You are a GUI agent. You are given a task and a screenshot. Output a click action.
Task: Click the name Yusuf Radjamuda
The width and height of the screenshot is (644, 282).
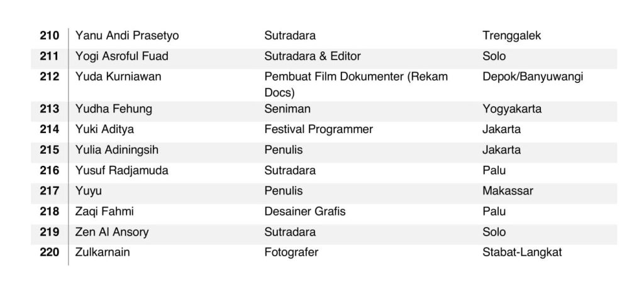pyautogui.click(x=121, y=170)
